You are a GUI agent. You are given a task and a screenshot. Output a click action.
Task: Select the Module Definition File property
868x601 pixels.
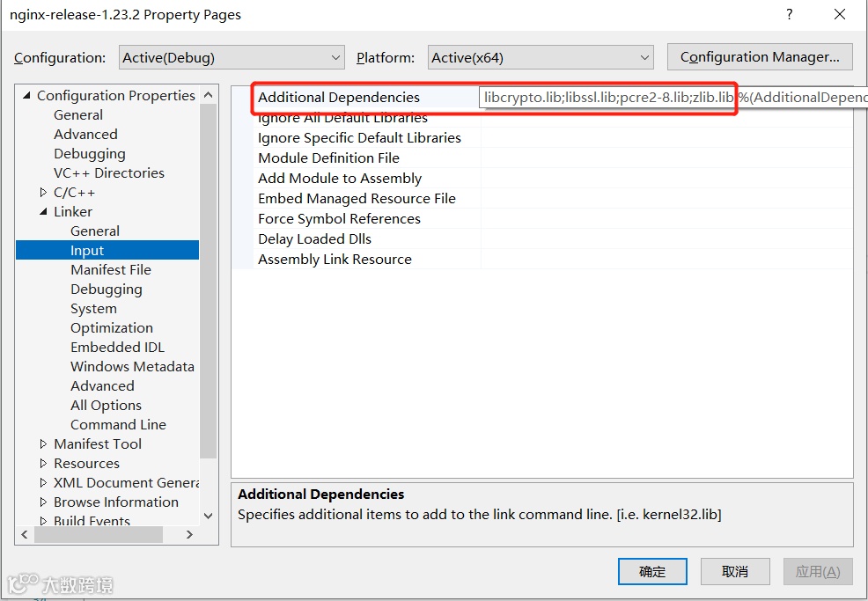pyautogui.click(x=328, y=158)
